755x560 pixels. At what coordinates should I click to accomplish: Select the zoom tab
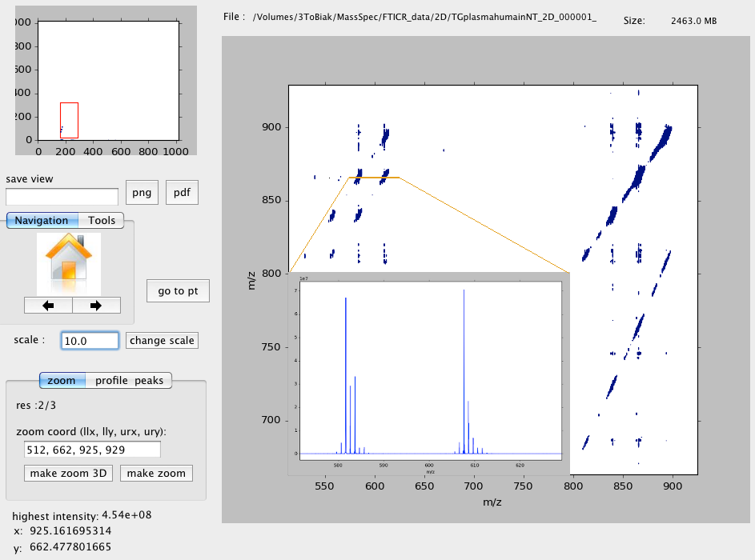coord(62,381)
